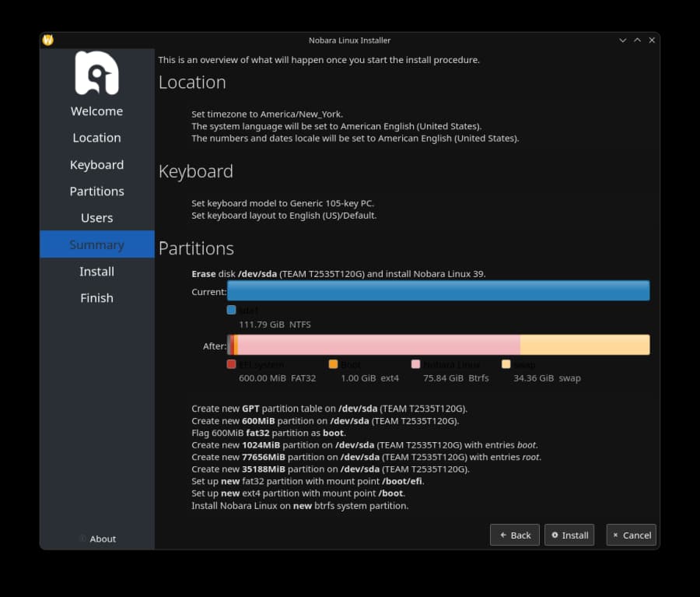
Task: Click "Set timezone to America/New_York." line
Action: (268, 114)
